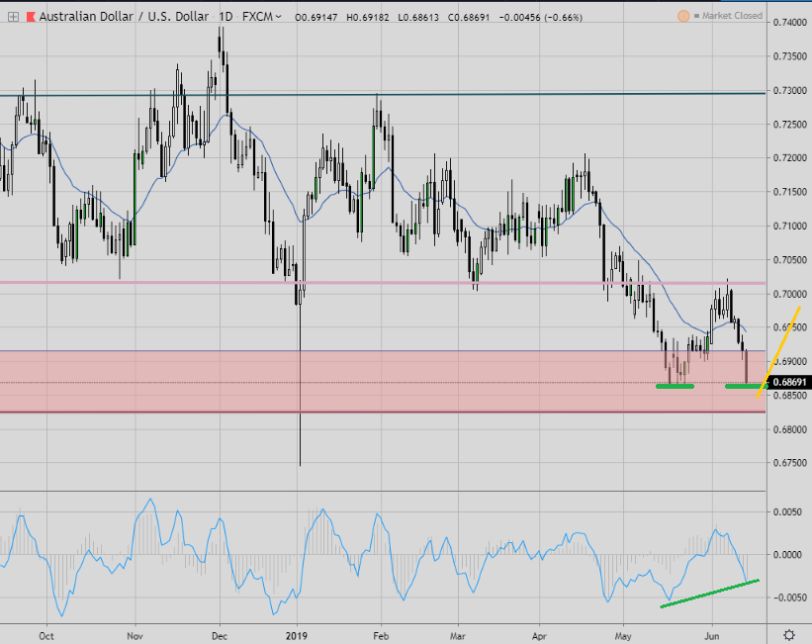Click the current price label 0.68691
The image size is (812, 644).
[789, 383]
